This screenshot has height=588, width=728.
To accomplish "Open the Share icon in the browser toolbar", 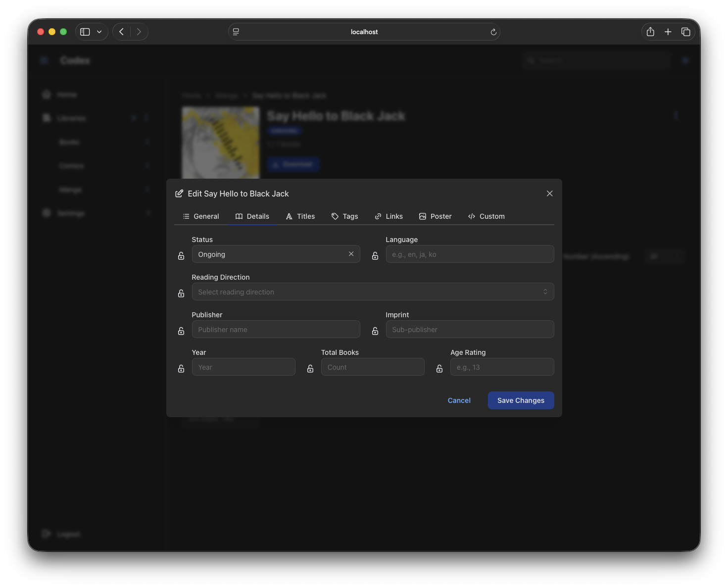I will pos(650,31).
